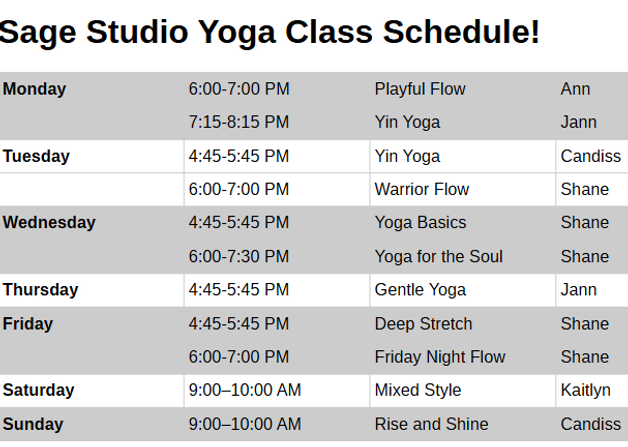Click the Sage Studio Yoga Class Schedule heading

(270, 33)
